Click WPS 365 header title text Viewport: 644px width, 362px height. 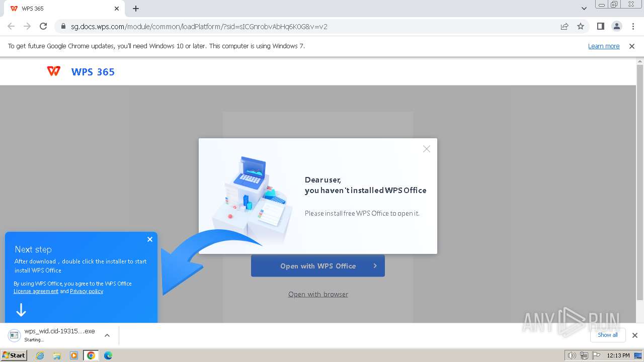tap(93, 72)
